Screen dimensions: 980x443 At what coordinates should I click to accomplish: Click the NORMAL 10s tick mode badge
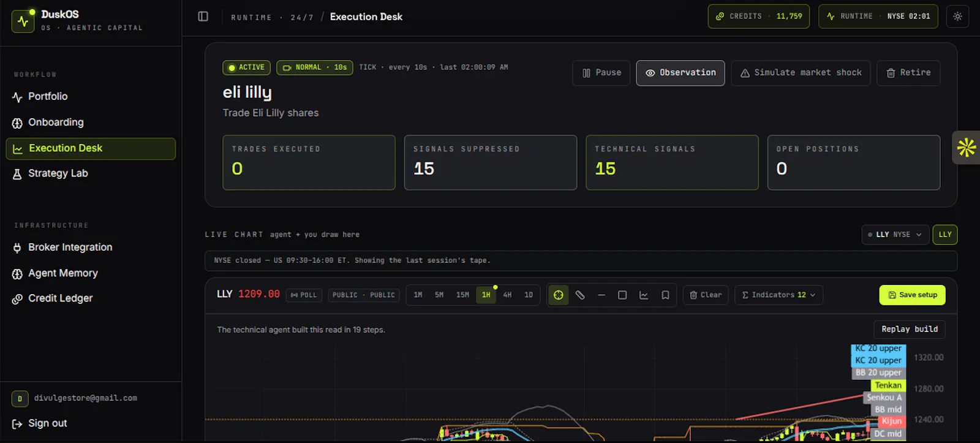(315, 67)
